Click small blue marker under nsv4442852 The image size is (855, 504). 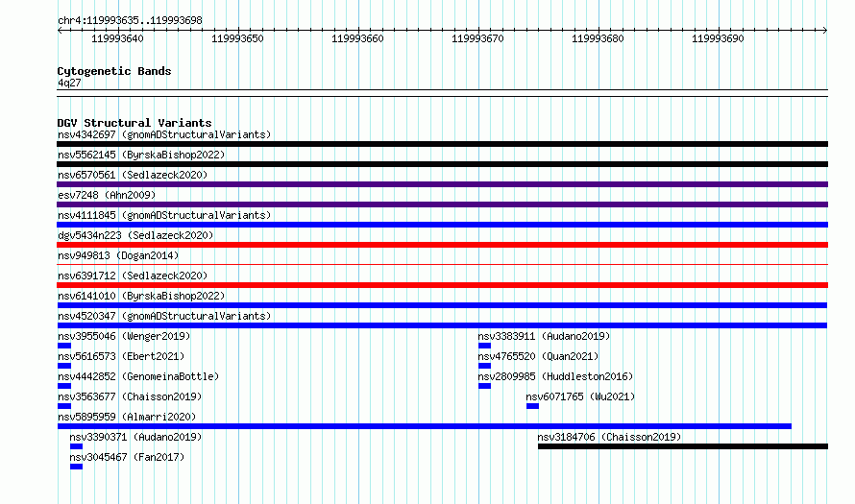pos(64,386)
